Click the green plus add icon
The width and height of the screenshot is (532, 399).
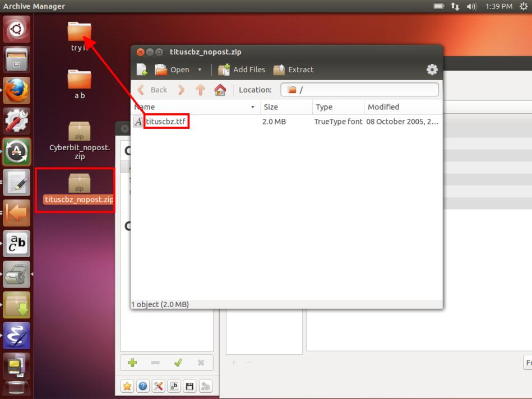point(133,363)
